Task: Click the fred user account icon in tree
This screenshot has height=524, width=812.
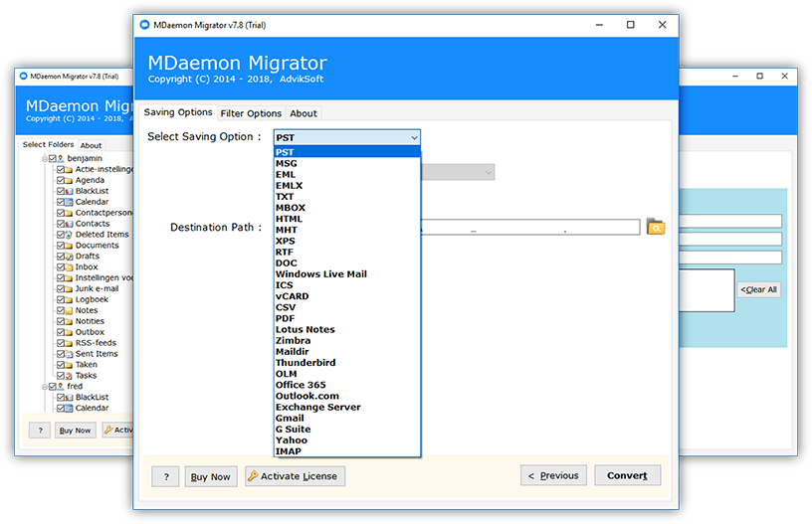Action: pyautogui.click(x=61, y=387)
